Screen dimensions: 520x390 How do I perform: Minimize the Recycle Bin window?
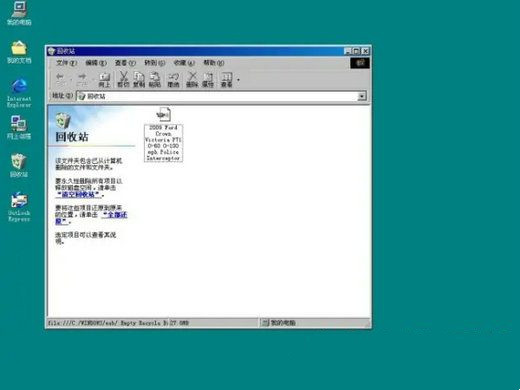(348, 51)
